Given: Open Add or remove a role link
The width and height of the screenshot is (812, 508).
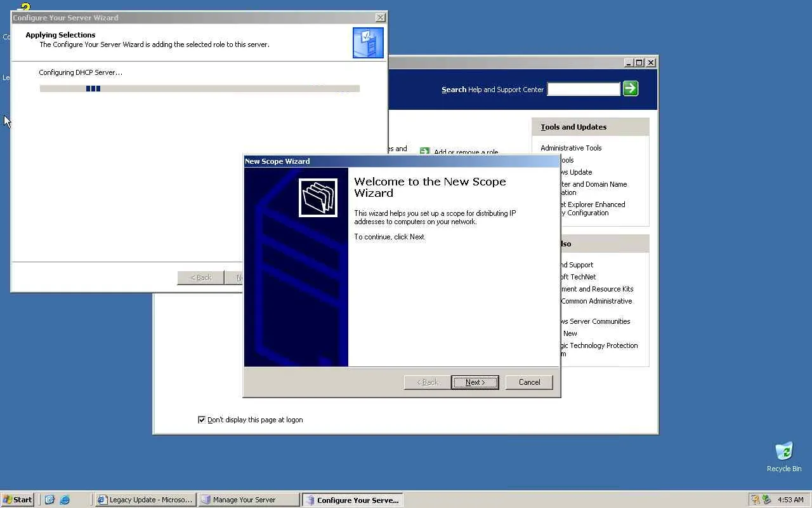Looking at the screenshot, I should click(x=466, y=152).
